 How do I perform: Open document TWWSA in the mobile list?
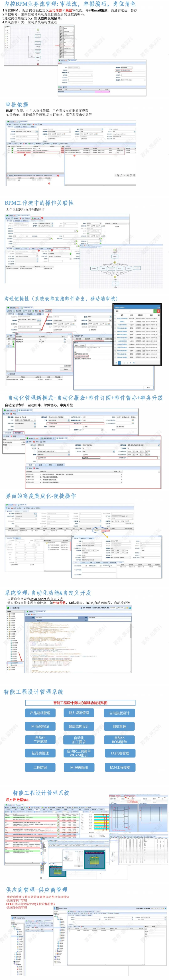coord(122,322)
